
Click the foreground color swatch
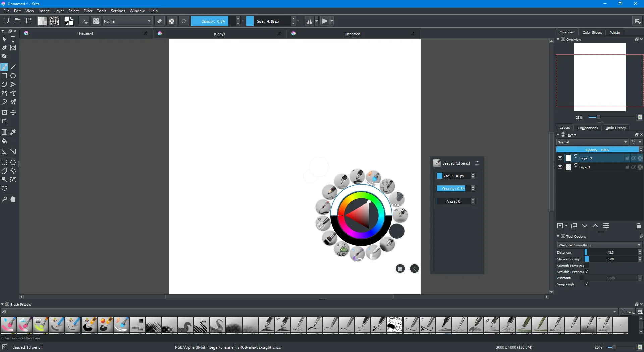tap(67, 19)
